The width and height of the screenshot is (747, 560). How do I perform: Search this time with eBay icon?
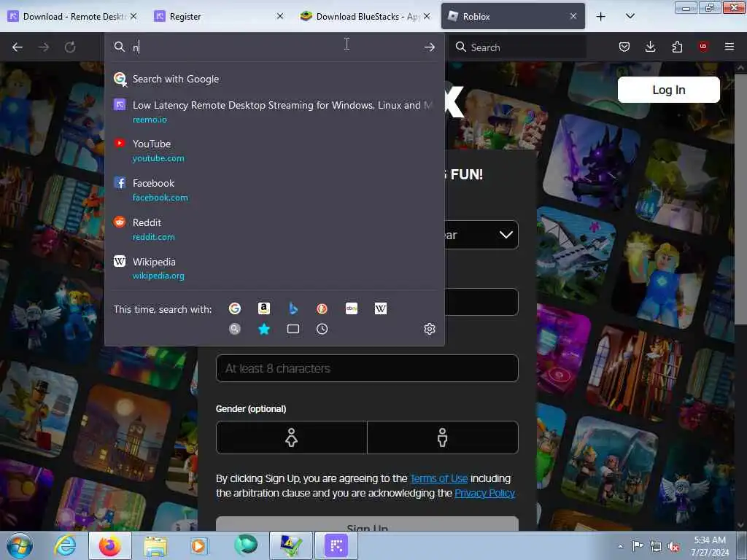tap(352, 308)
